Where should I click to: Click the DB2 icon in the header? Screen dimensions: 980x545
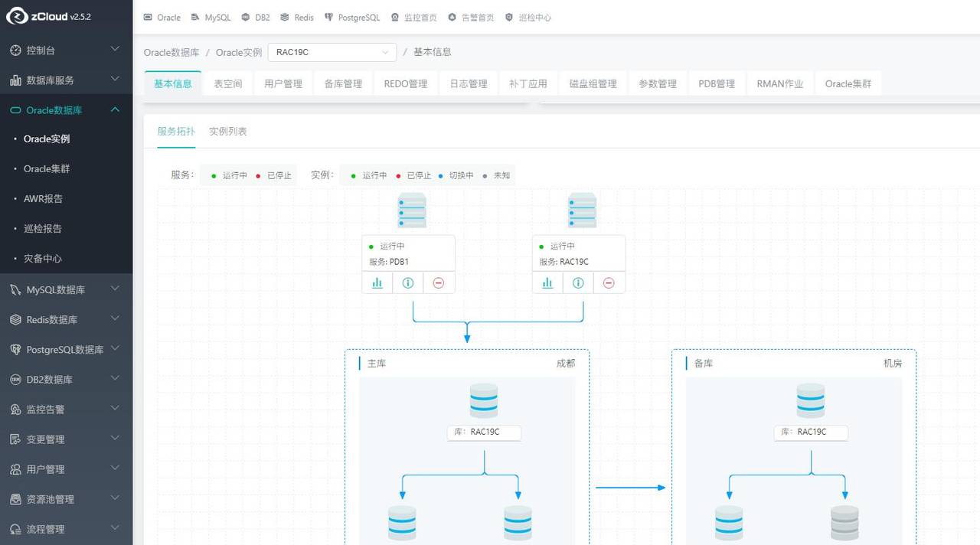point(255,17)
